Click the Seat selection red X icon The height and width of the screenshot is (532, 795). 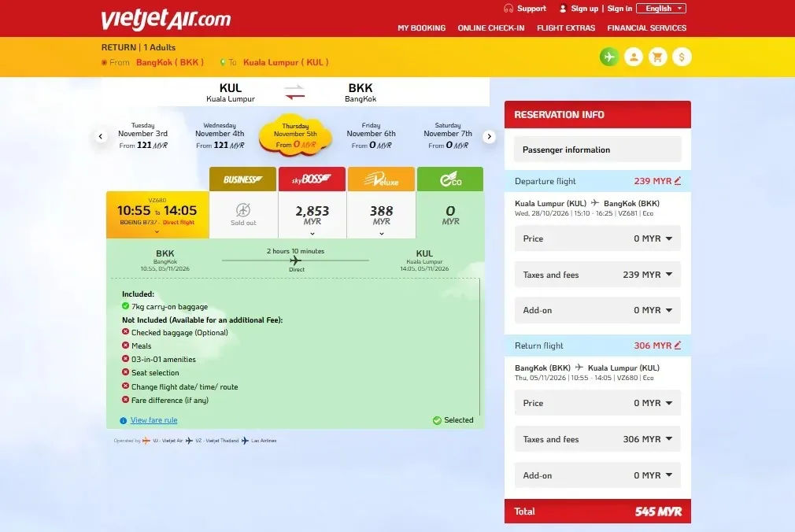click(125, 371)
